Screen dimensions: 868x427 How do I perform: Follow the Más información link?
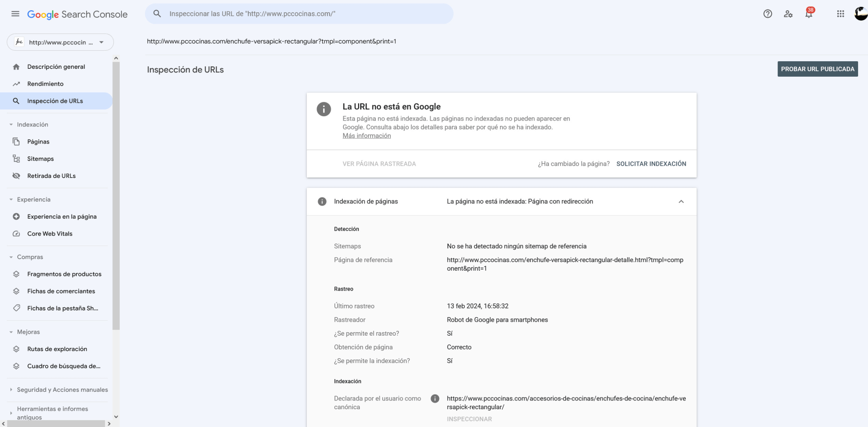366,136
